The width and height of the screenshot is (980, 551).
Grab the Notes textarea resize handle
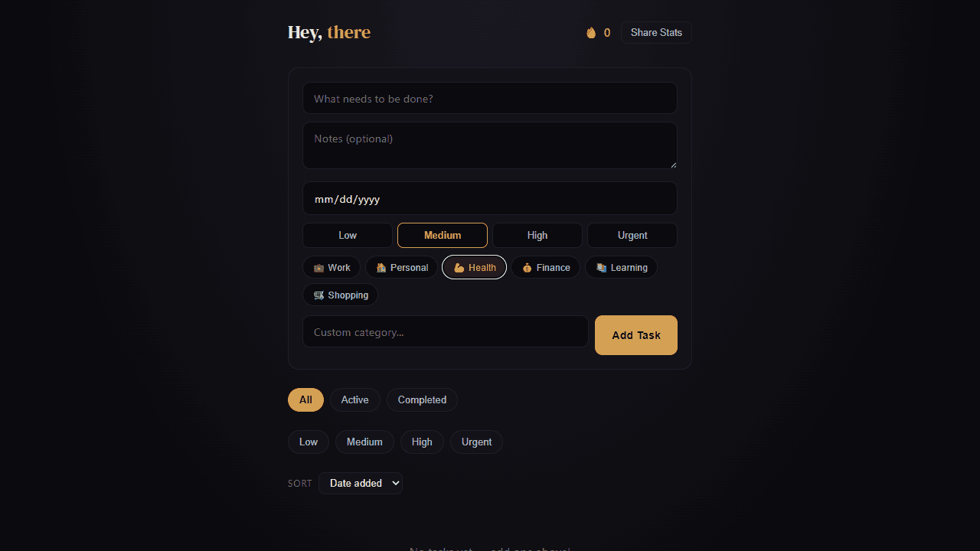673,164
